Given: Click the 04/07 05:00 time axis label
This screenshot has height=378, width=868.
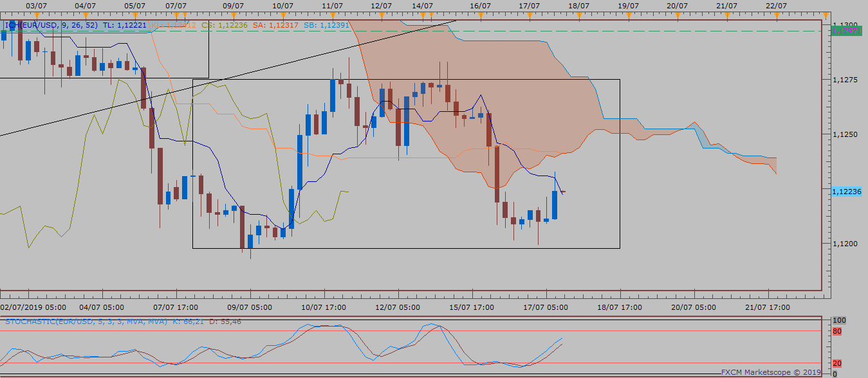Looking at the screenshot, I should tap(102, 307).
